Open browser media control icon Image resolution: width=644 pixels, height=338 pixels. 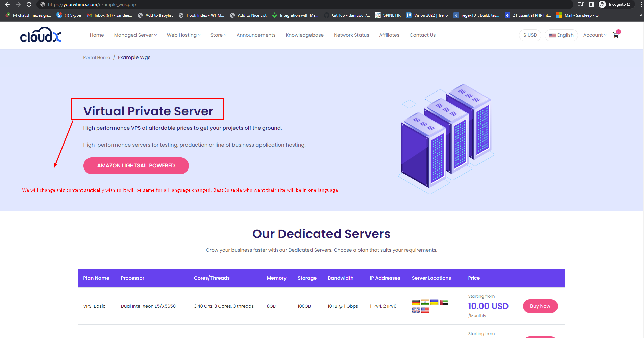[580, 4]
